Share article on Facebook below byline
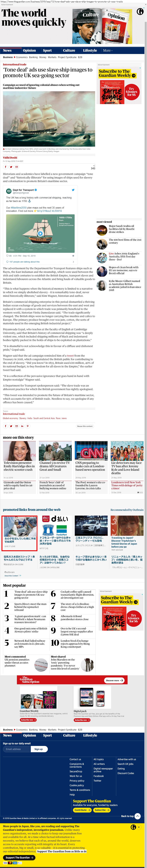147x868 pixels. [5, 167]
